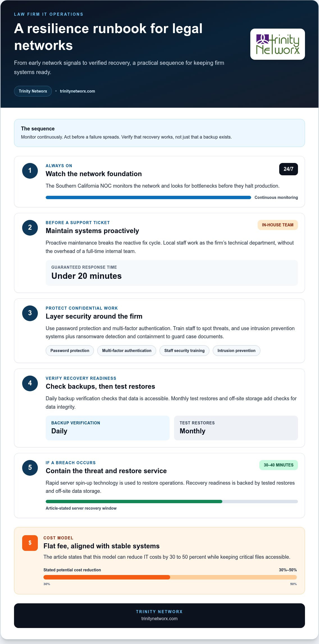Screen dimensions: 319x644
Task: Open trinitynetworx.com link in footer
Action: [x=159, y=618]
